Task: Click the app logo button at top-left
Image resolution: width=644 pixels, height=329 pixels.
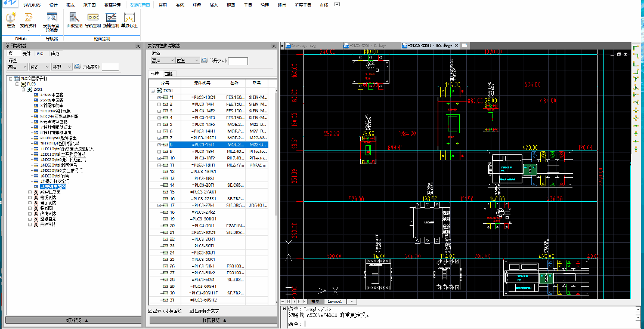Action: [10, 4]
